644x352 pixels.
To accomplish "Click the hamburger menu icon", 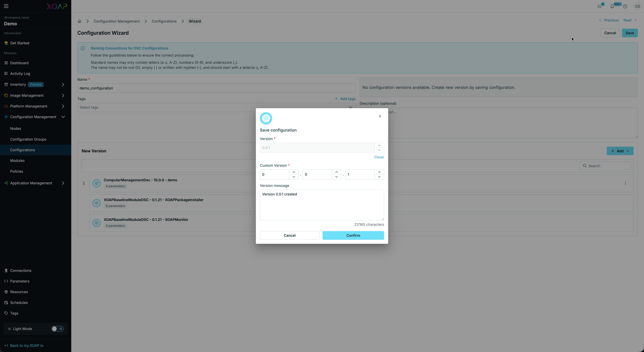I will [x=6, y=6].
